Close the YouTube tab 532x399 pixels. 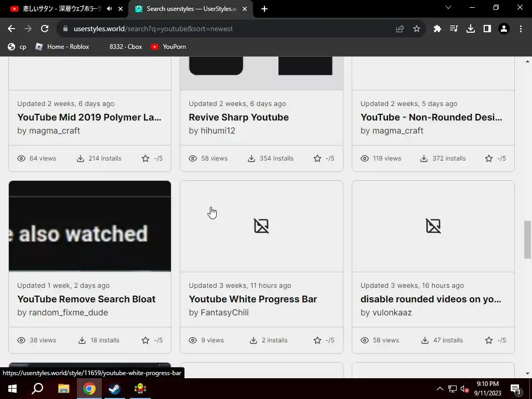121,9
